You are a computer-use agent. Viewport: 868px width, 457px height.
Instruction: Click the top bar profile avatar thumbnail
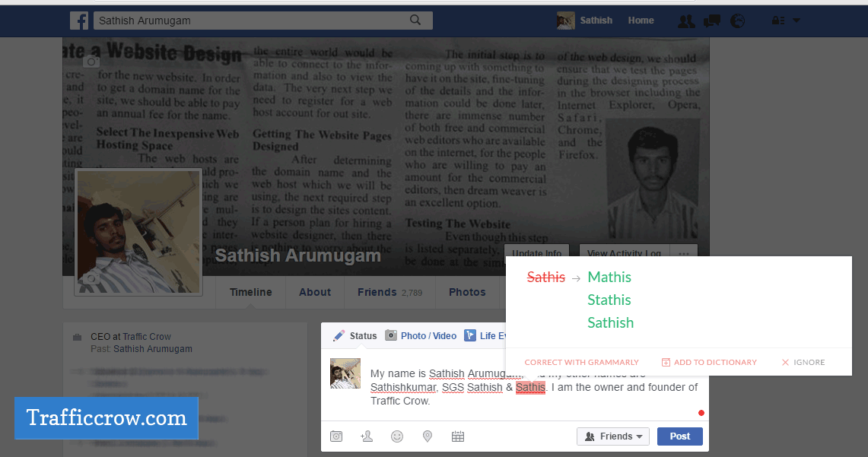click(x=566, y=21)
